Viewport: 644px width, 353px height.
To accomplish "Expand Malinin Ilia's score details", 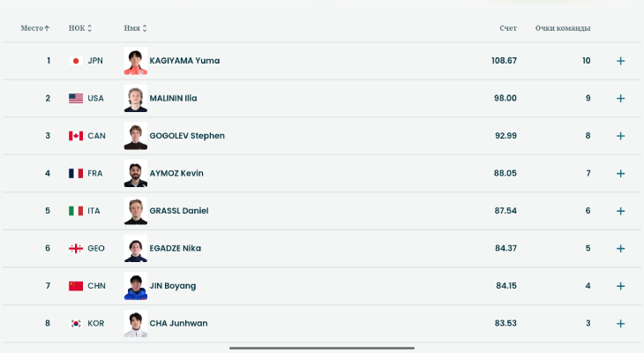I will pyautogui.click(x=620, y=98).
